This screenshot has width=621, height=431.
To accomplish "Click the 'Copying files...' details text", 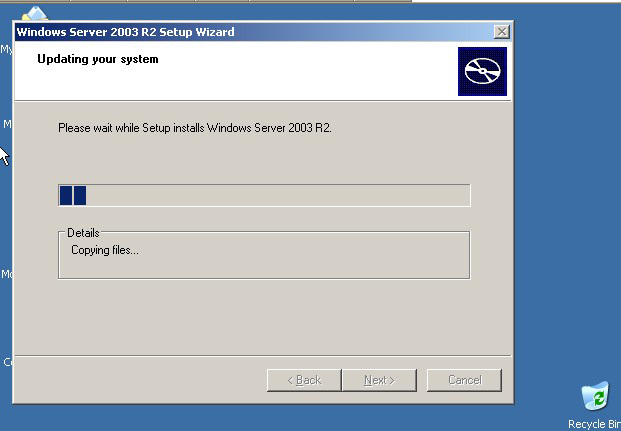I will click(x=105, y=250).
